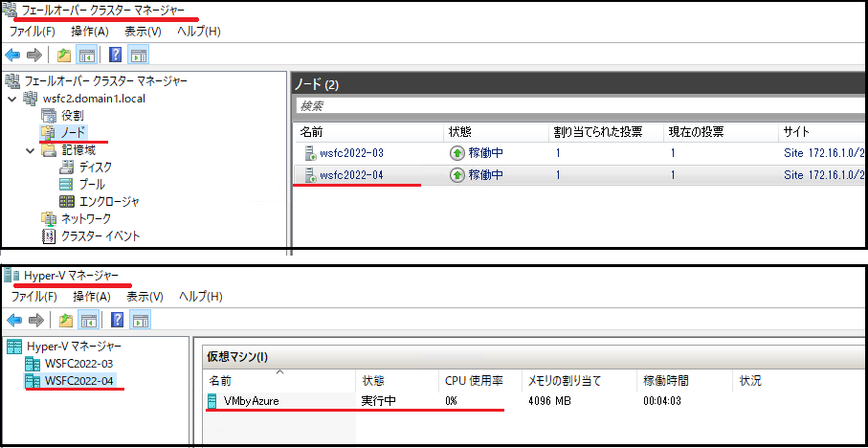Open 操作(A) menu in Hyper-V Manager
The width and height of the screenshot is (868, 448).
[x=92, y=296]
